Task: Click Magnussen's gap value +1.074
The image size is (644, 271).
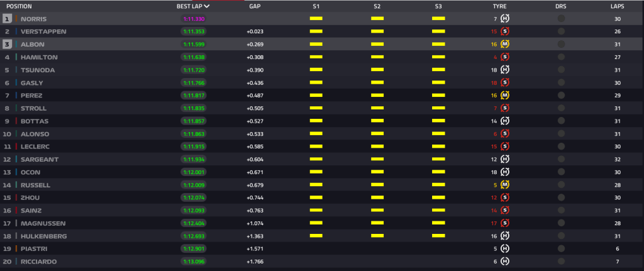Action: 255,223
